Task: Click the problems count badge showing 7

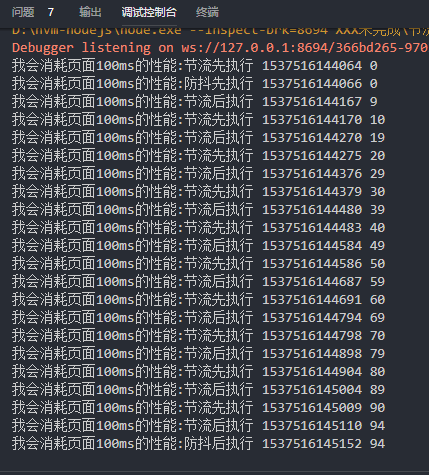Action: (51, 12)
